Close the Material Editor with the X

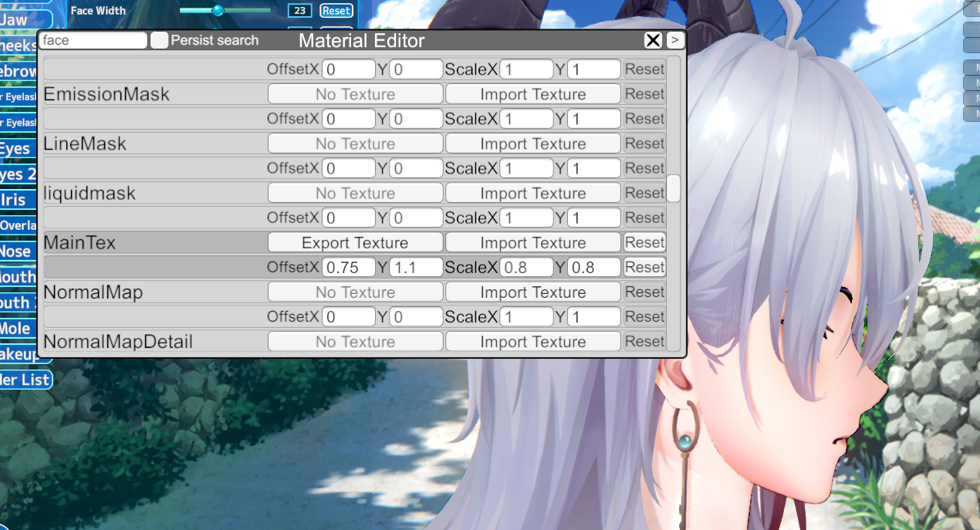click(x=653, y=41)
